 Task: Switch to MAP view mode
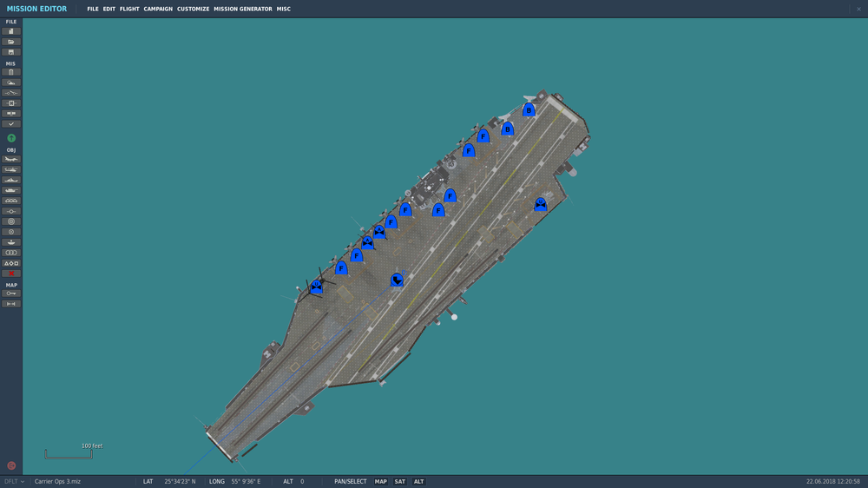[x=381, y=481]
